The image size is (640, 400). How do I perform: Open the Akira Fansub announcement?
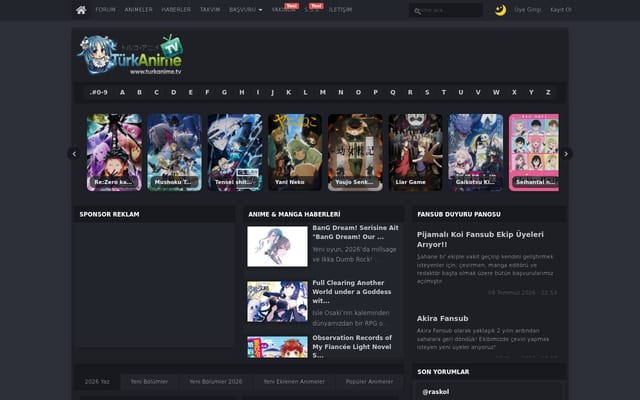click(x=442, y=318)
